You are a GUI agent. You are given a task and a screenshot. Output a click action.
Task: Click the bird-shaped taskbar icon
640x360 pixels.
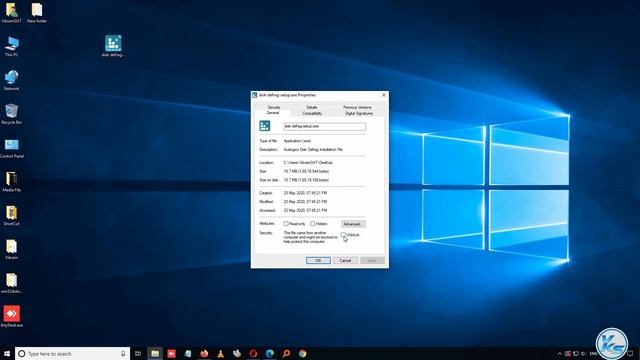tap(237, 353)
